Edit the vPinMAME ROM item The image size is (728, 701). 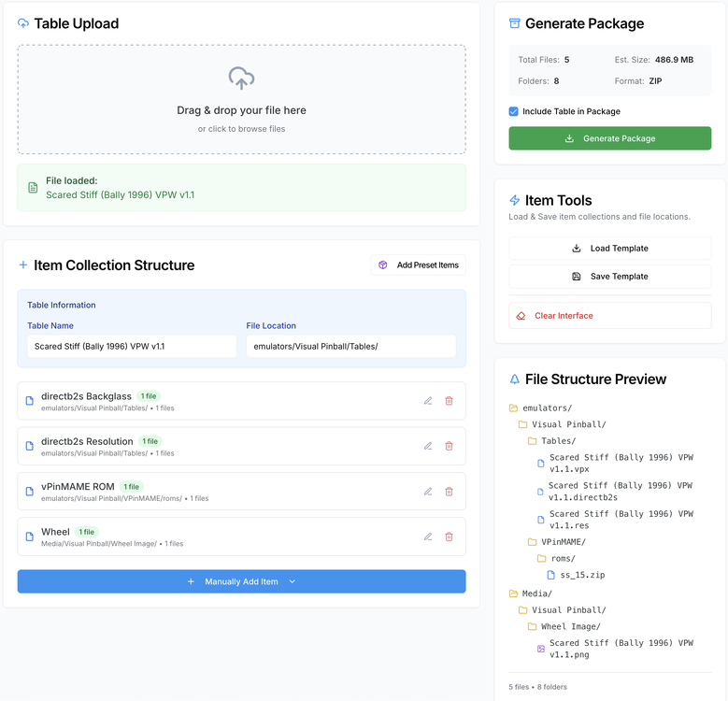point(428,491)
